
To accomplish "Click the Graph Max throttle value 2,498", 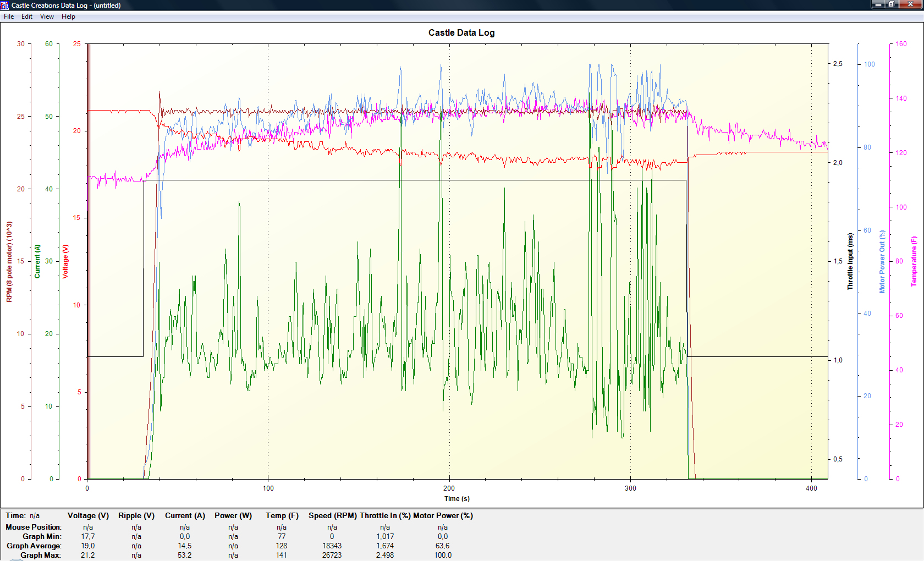I will click(x=385, y=555).
